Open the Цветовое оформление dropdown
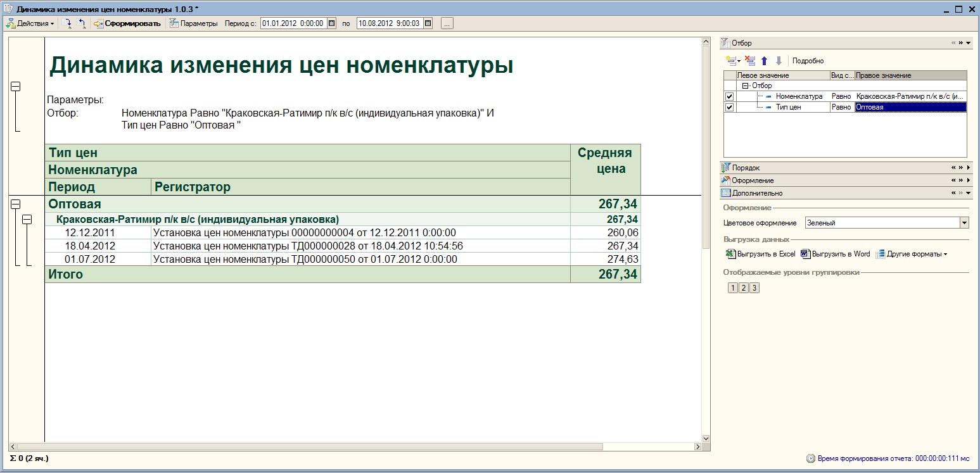Image resolution: width=980 pixels, height=473 pixels. coord(965,222)
